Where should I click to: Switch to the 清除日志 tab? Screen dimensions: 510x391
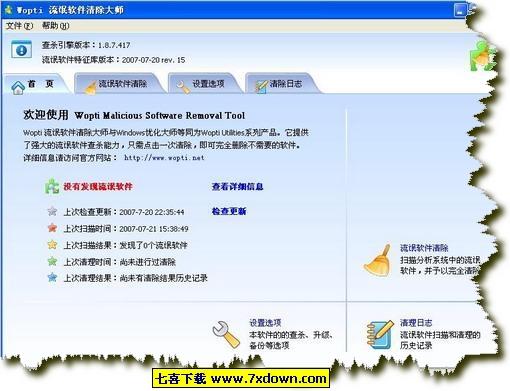(282, 83)
